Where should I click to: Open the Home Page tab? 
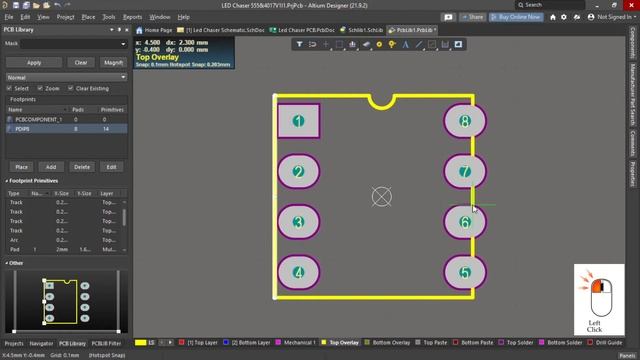click(x=154, y=30)
